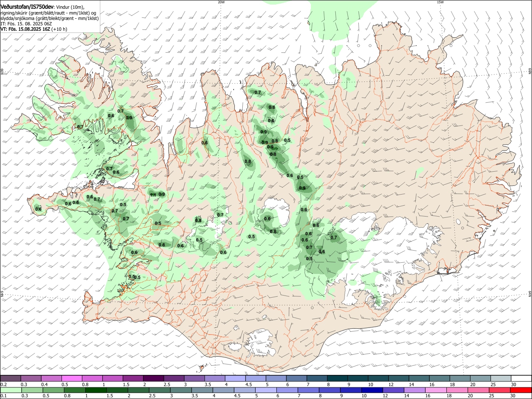This screenshot has width=532, height=399.
Task: Select the dark green 1.5 swatch in bottom legend row
Action: coord(117,390)
